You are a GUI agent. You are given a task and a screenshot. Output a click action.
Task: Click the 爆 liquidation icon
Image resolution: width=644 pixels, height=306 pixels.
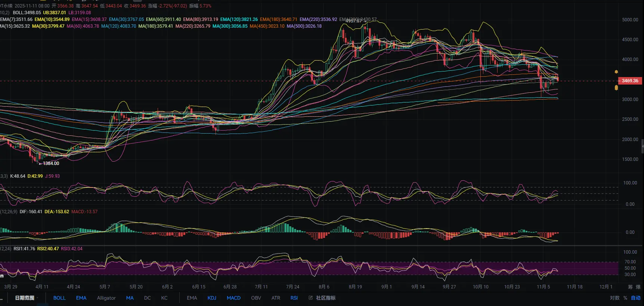(x=638, y=287)
